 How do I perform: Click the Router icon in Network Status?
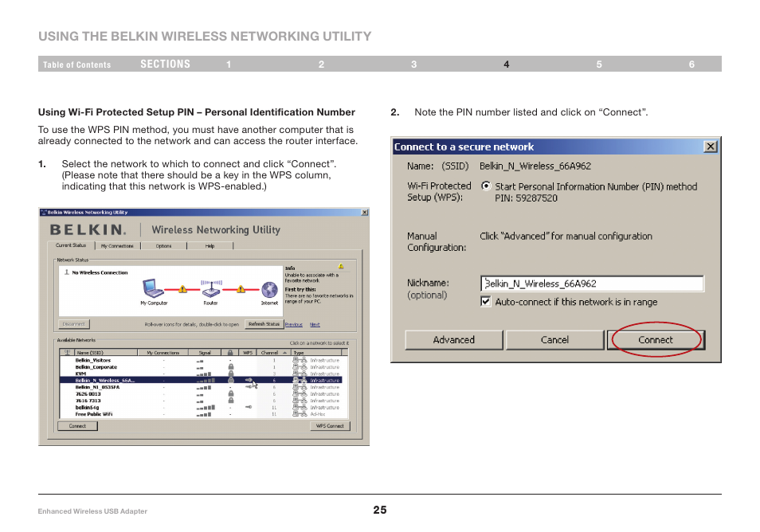pyautogui.click(x=211, y=289)
